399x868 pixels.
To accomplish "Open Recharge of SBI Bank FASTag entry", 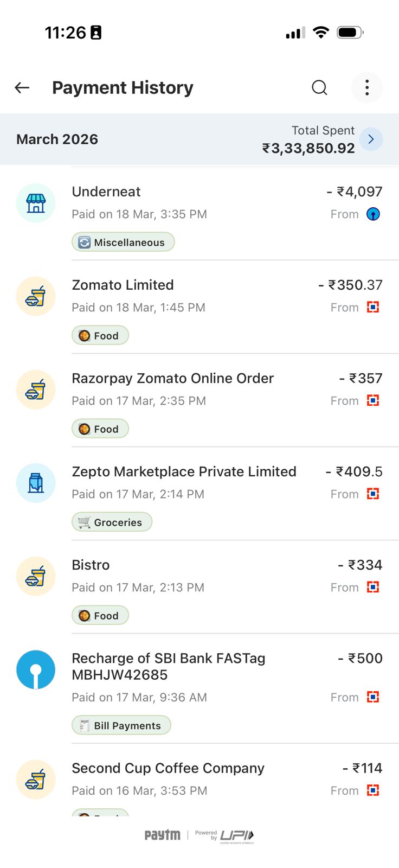I will point(168,666).
